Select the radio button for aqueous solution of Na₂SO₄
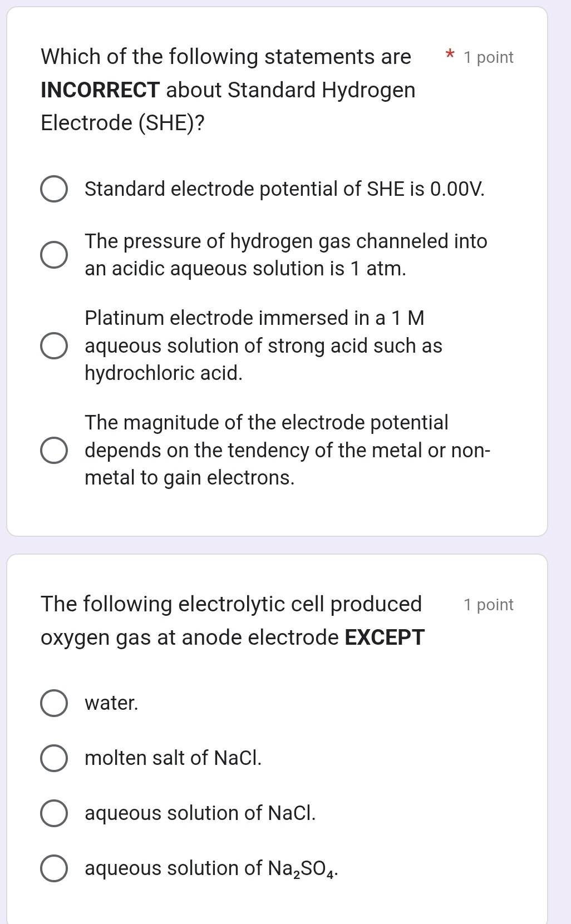Viewport: 571px width, 924px height. [55, 868]
